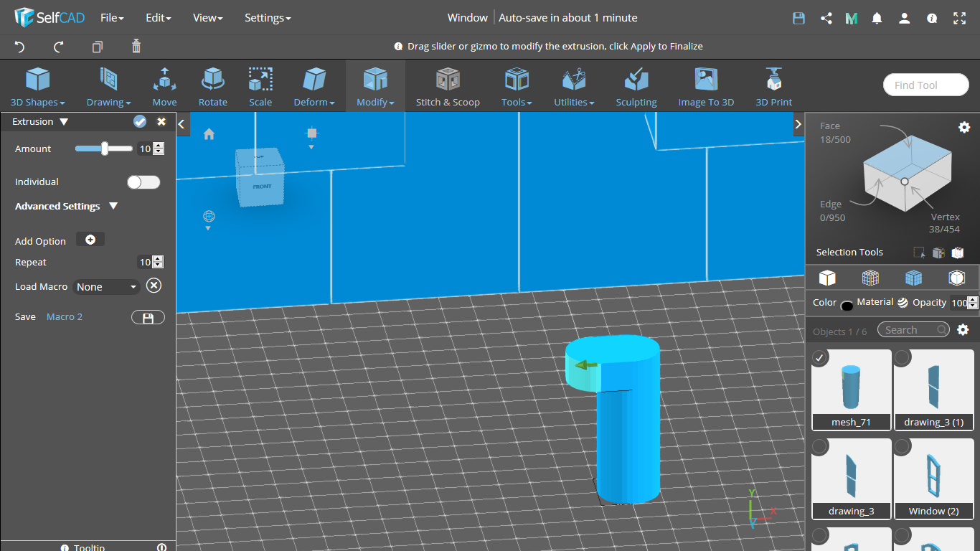Open the View menu
980x551 pixels.
point(208,18)
